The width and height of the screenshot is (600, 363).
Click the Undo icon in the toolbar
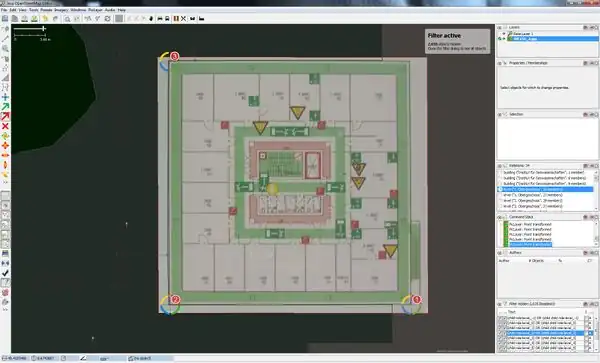tap(45, 18)
